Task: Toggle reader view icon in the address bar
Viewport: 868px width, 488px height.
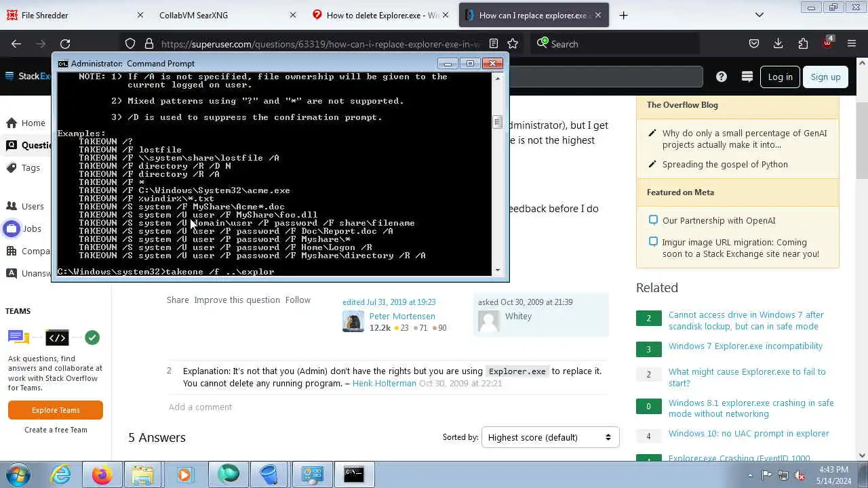Action: tap(494, 43)
